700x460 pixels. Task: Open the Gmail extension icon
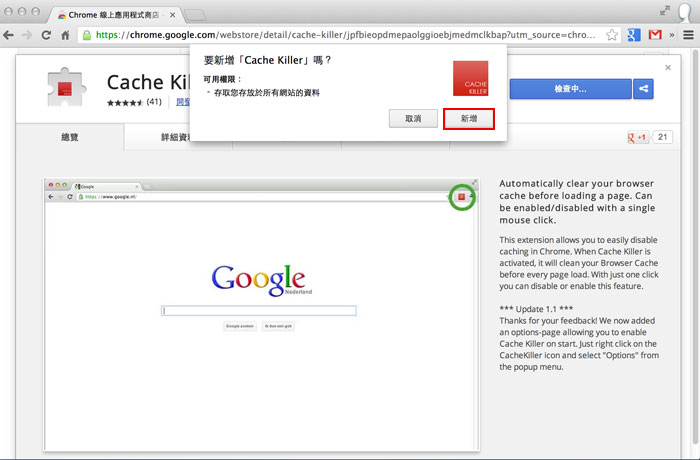click(x=655, y=35)
